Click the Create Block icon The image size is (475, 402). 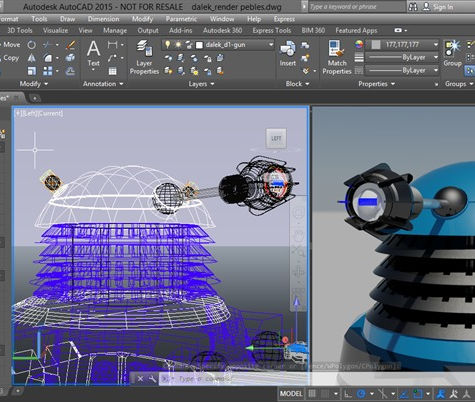coord(305,45)
